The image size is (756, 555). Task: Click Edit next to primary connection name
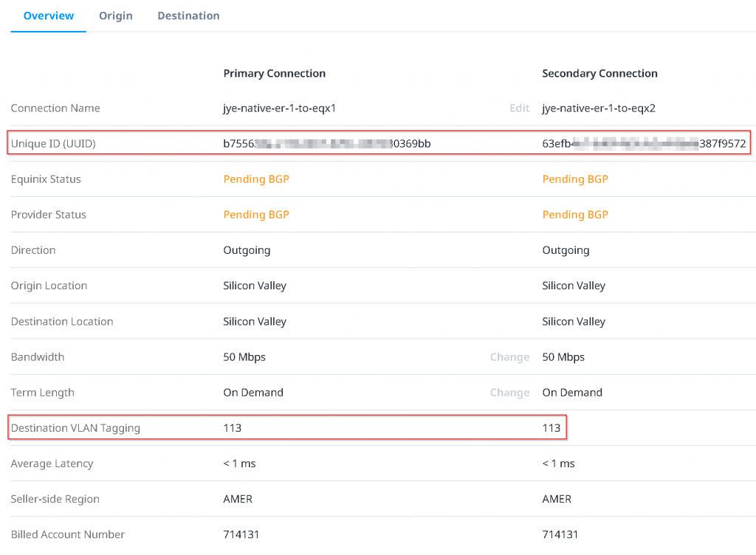click(x=519, y=108)
